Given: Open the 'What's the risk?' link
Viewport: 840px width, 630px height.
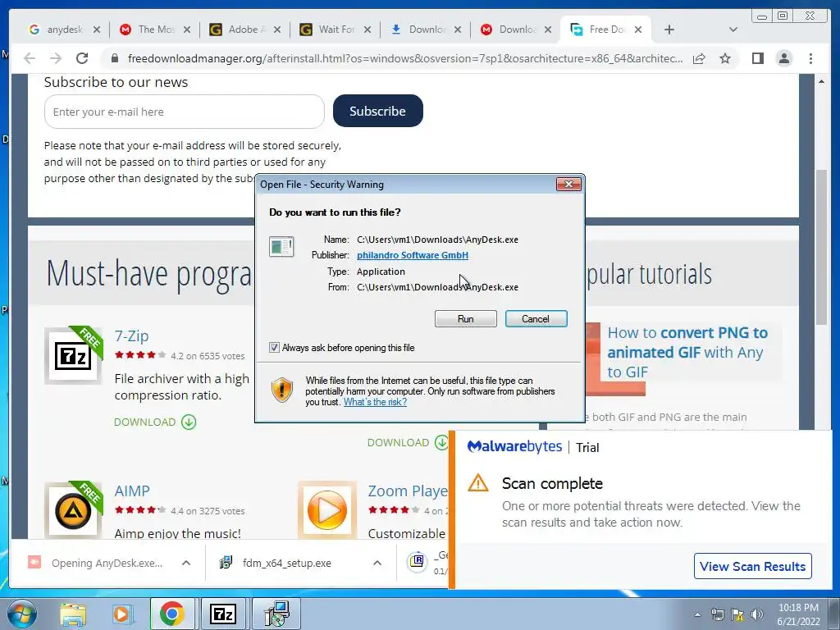Looking at the screenshot, I should point(375,402).
